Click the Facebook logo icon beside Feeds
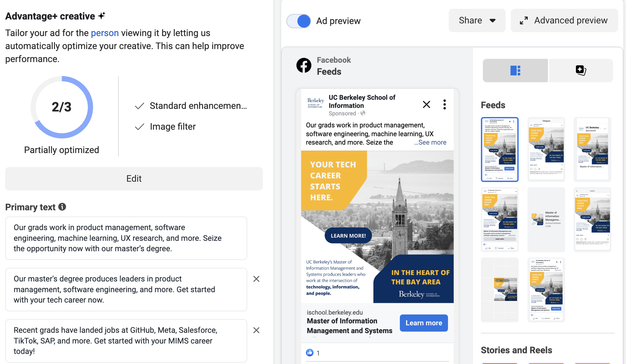The width and height of the screenshot is (626, 364). (304, 66)
